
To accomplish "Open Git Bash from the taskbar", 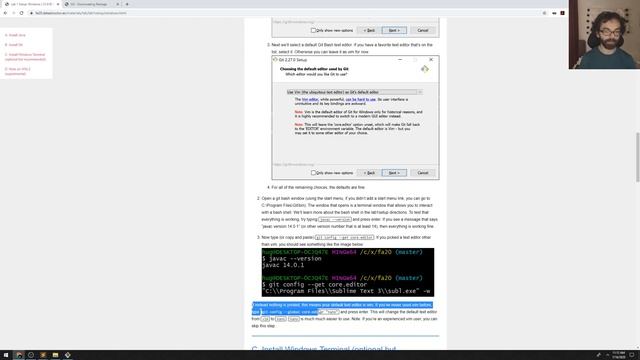I will [x=68, y=355].
